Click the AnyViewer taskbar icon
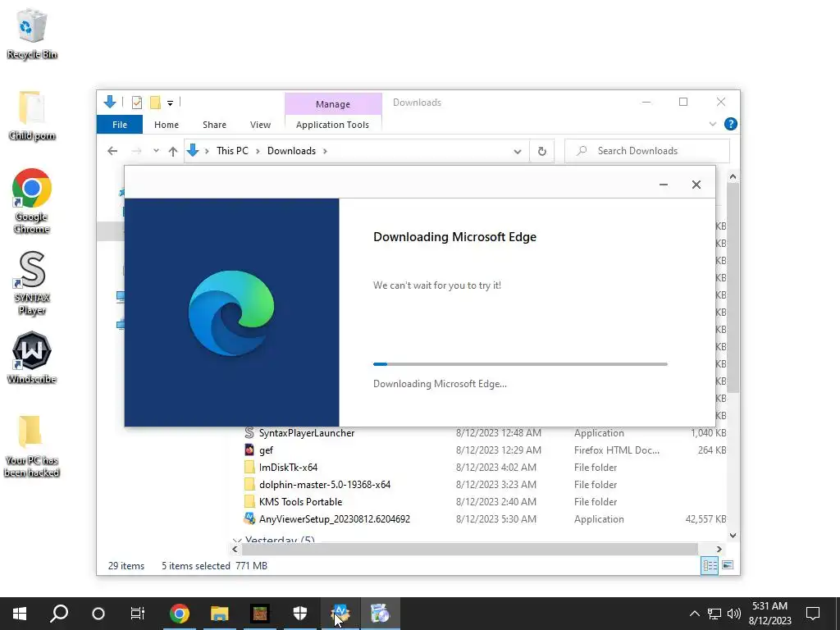840x630 pixels. pyautogui.click(x=340, y=614)
